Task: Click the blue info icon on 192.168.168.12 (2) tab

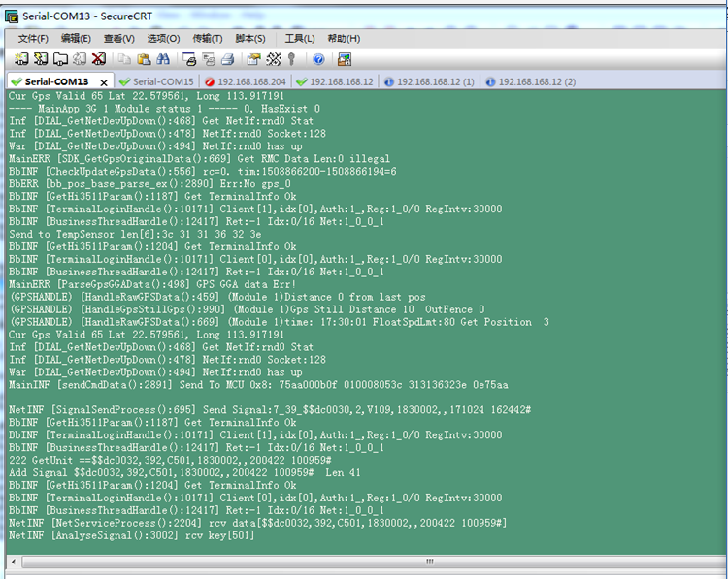Action: tap(490, 81)
